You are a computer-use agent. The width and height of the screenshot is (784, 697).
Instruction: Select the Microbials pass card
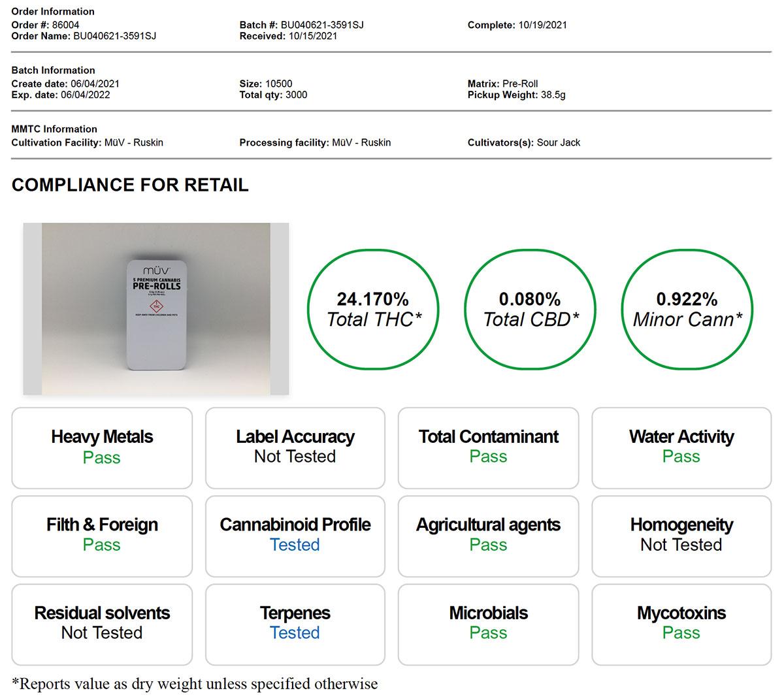488,624
